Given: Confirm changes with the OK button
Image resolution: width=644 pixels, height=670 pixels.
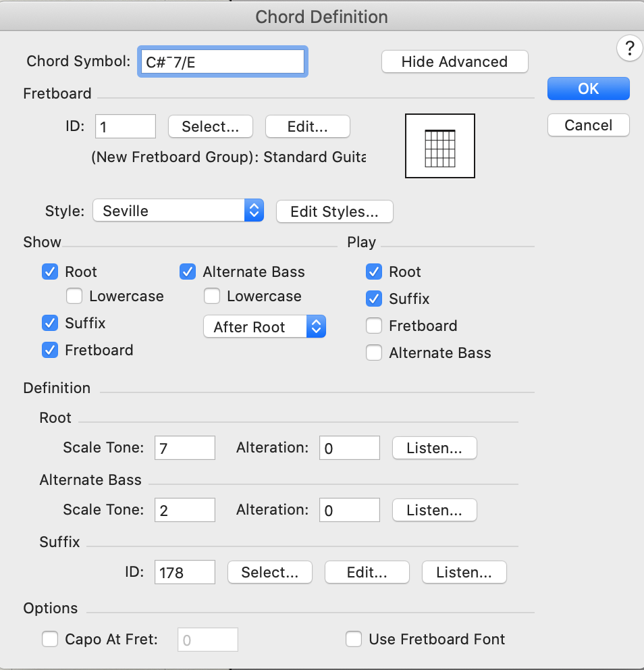Looking at the screenshot, I should pyautogui.click(x=587, y=88).
